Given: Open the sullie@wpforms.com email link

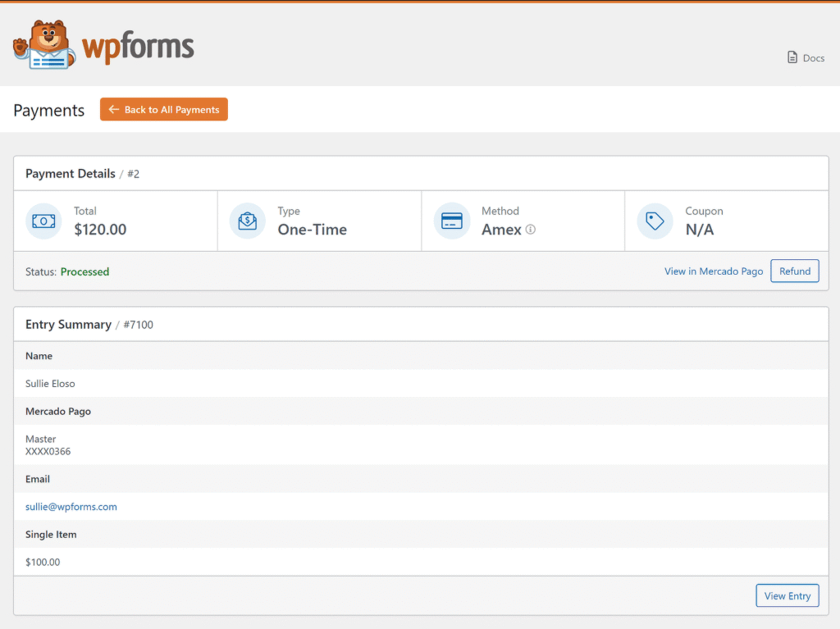Looking at the screenshot, I should click(x=71, y=506).
